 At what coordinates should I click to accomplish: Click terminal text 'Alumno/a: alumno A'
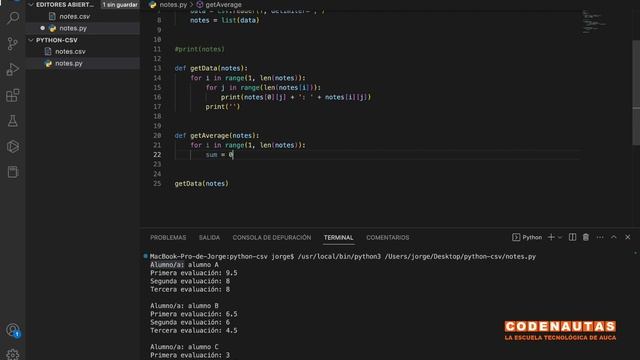(184, 264)
